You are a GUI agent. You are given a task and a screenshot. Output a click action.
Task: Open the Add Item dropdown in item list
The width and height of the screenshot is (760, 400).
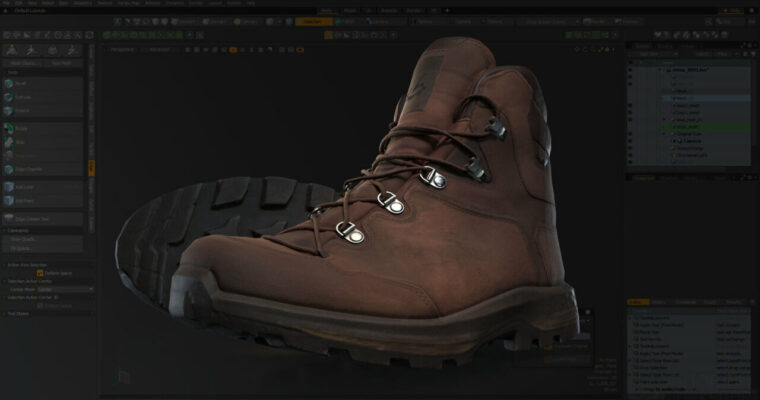[653, 54]
